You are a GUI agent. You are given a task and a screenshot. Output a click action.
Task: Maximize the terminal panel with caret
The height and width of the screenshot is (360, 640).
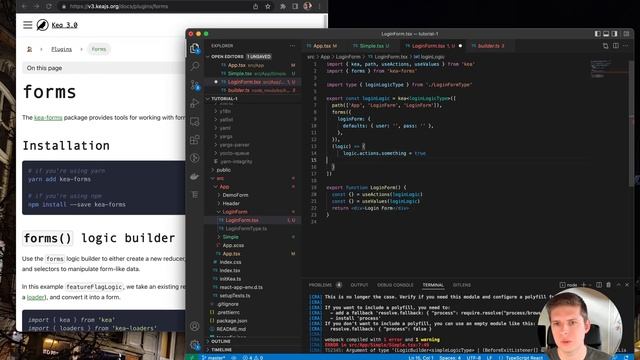click(x=618, y=284)
